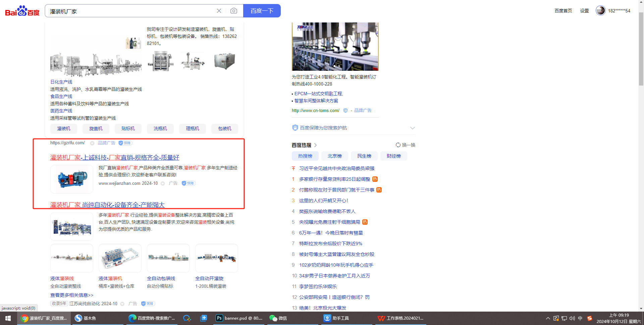Open the 食品生产线 link
Image resolution: width=644 pixels, height=325 pixels.
pos(61,96)
